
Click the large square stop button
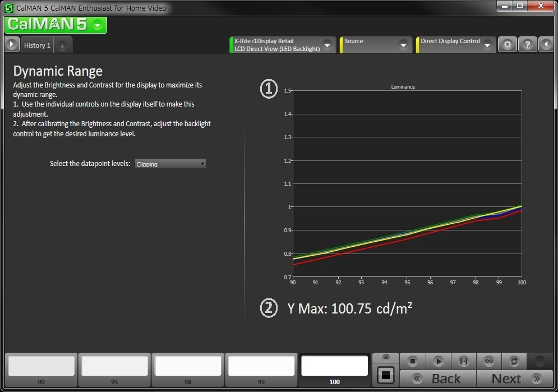point(385,375)
